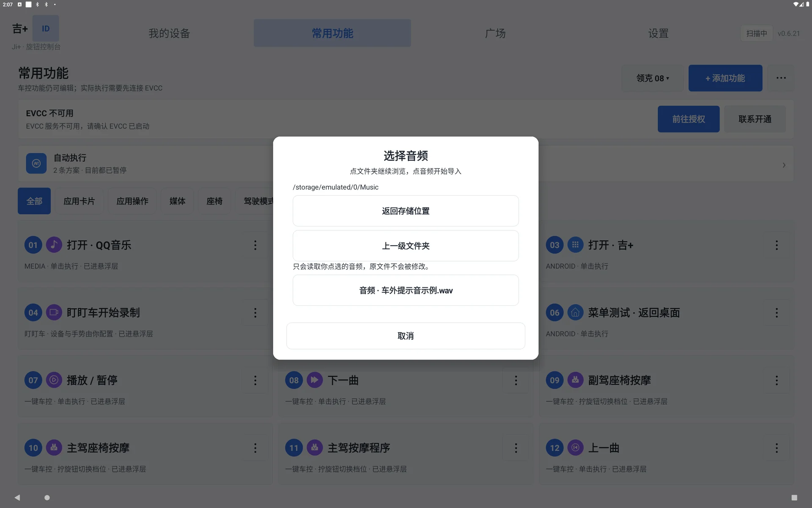Click the 前往授权 button
Image resolution: width=812 pixels, height=508 pixels.
[689, 119]
